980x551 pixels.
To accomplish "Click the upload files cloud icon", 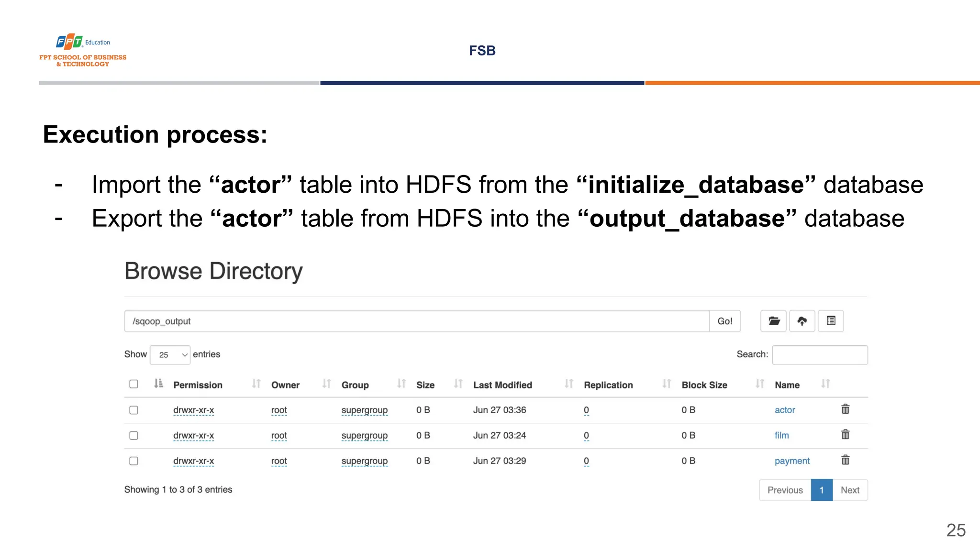I will point(802,321).
